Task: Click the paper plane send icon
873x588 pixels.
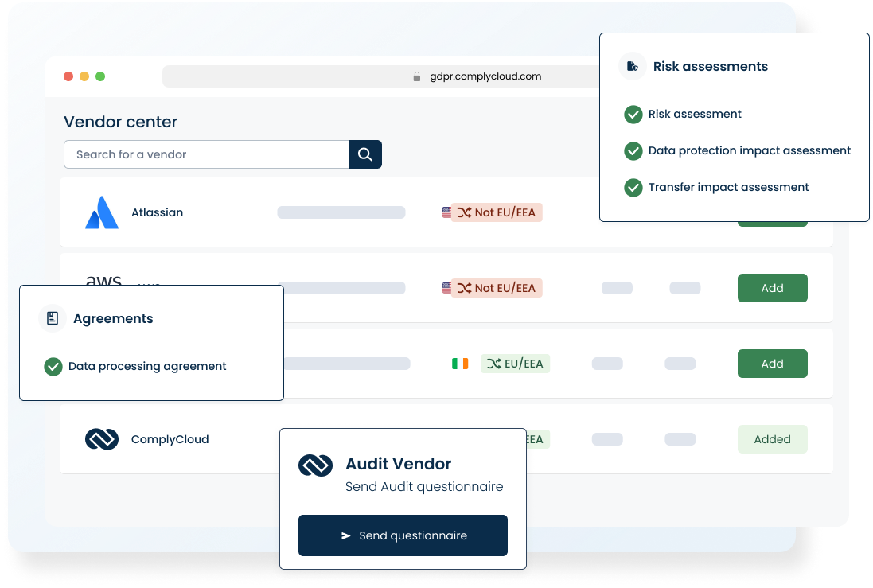Action: [x=345, y=535]
